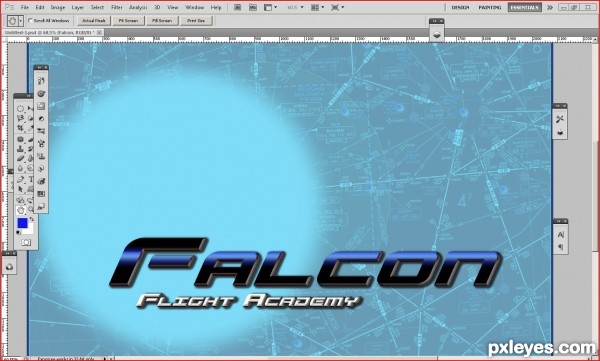Open the Select menu
The height and width of the screenshot is (361, 600).
click(97, 7)
